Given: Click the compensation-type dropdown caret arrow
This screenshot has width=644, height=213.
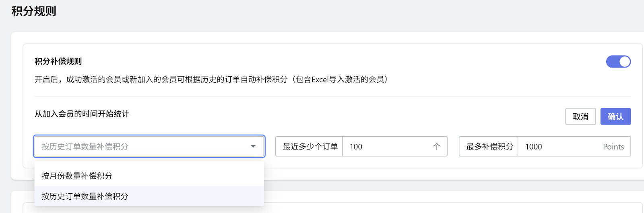Looking at the screenshot, I should [x=253, y=146].
